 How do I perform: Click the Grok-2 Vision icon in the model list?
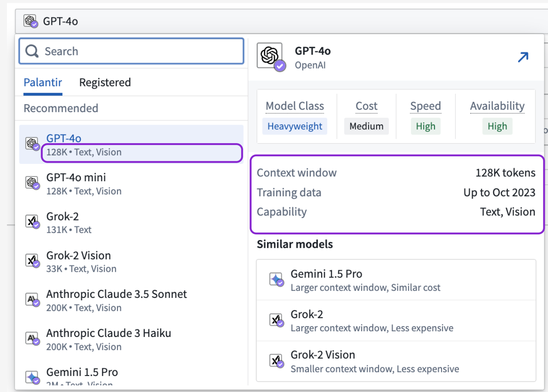[x=32, y=261]
